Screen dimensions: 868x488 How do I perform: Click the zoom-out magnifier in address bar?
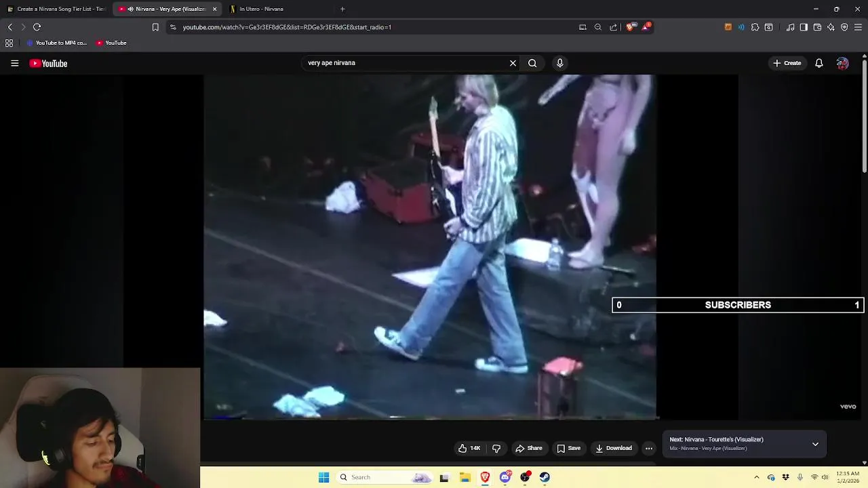click(598, 27)
